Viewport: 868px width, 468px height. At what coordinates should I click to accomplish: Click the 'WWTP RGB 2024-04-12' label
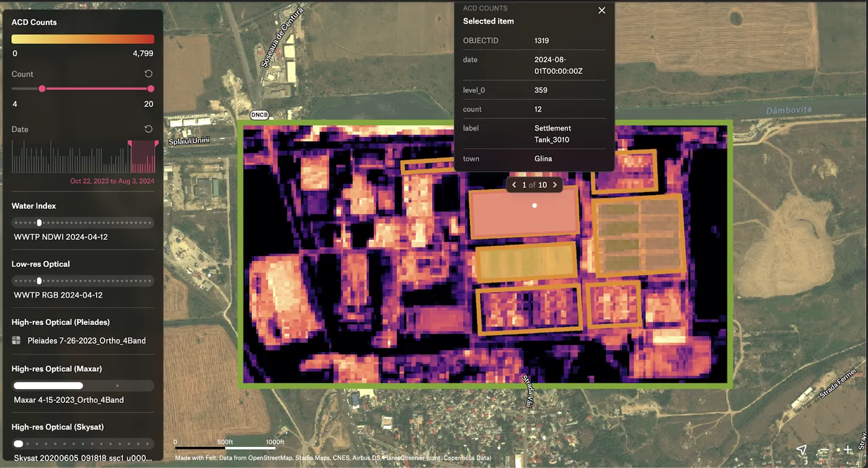tap(58, 295)
